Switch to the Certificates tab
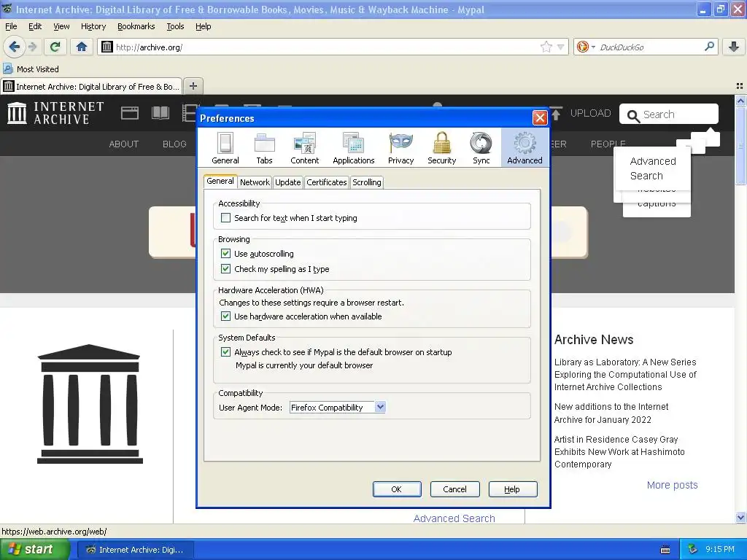Screen dimensions: 747x560 tap(326, 182)
